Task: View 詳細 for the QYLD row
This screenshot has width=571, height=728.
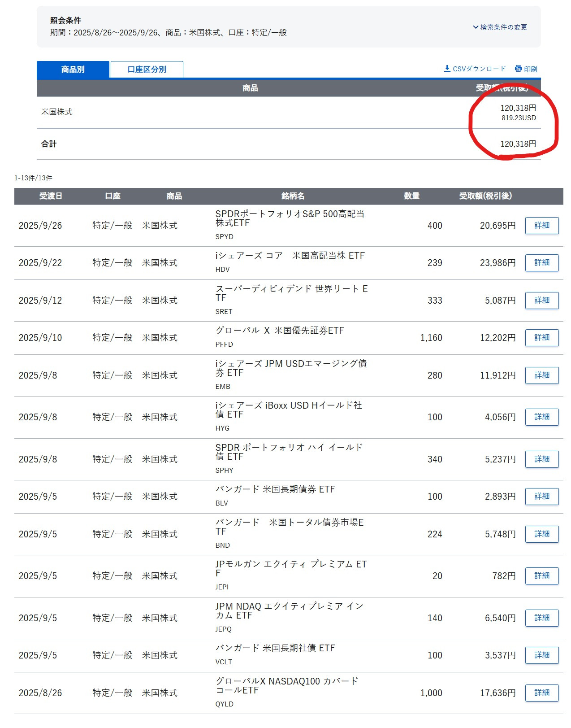Action: (541, 693)
